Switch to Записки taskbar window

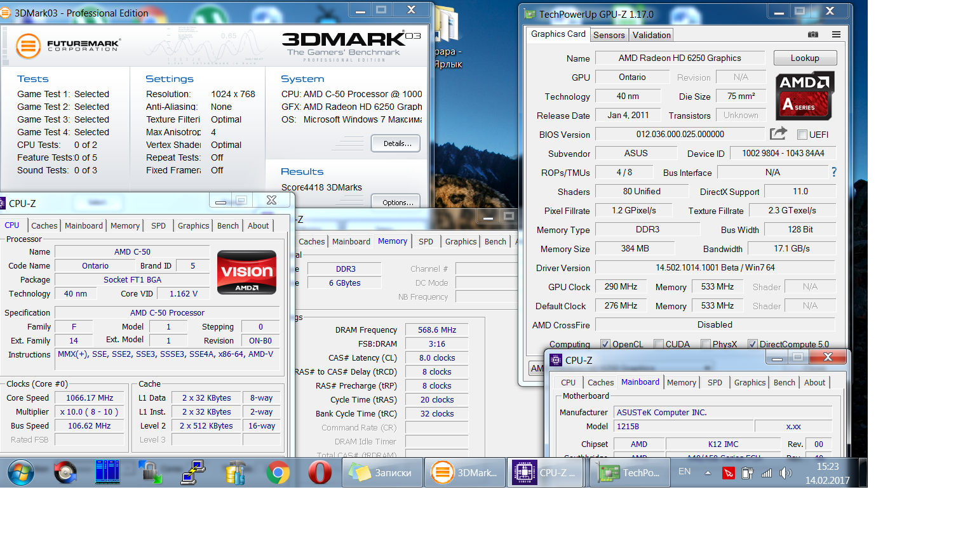coord(382,472)
